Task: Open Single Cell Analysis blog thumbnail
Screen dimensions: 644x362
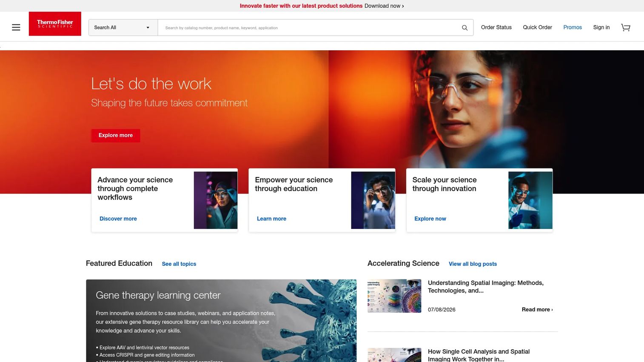Action: click(394, 355)
